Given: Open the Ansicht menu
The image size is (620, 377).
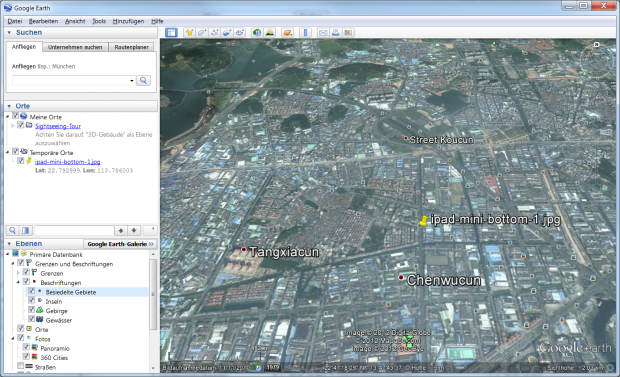Looking at the screenshot, I should pyautogui.click(x=75, y=21).
